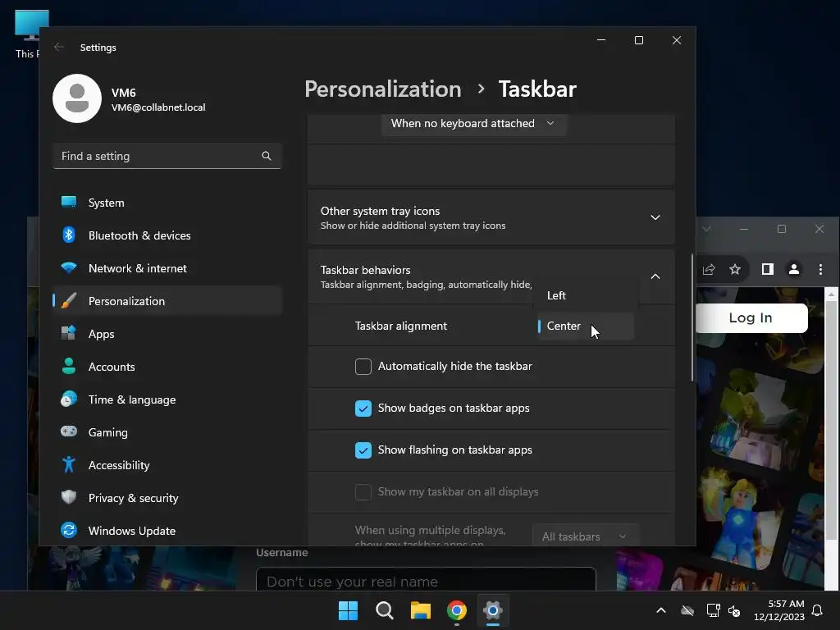Image resolution: width=840 pixels, height=630 pixels.
Task: Open the notification bell icon
Action: click(x=817, y=610)
